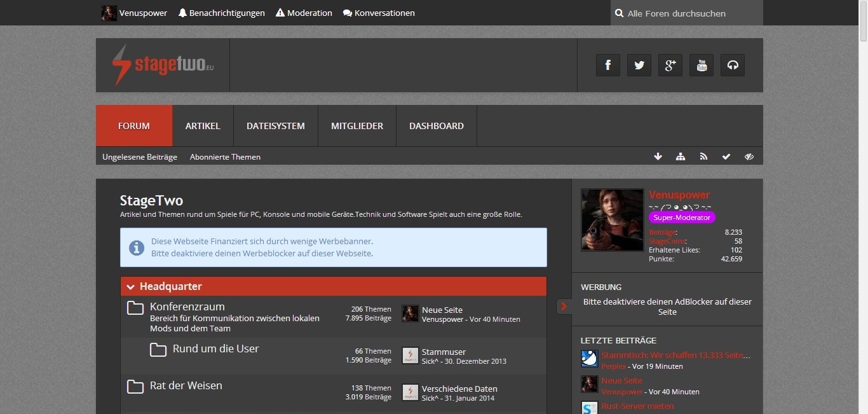The height and width of the screenshot is (414, 868).
Task: Click the Rund um die User folder icon
Action: click(x=158, y=349)
